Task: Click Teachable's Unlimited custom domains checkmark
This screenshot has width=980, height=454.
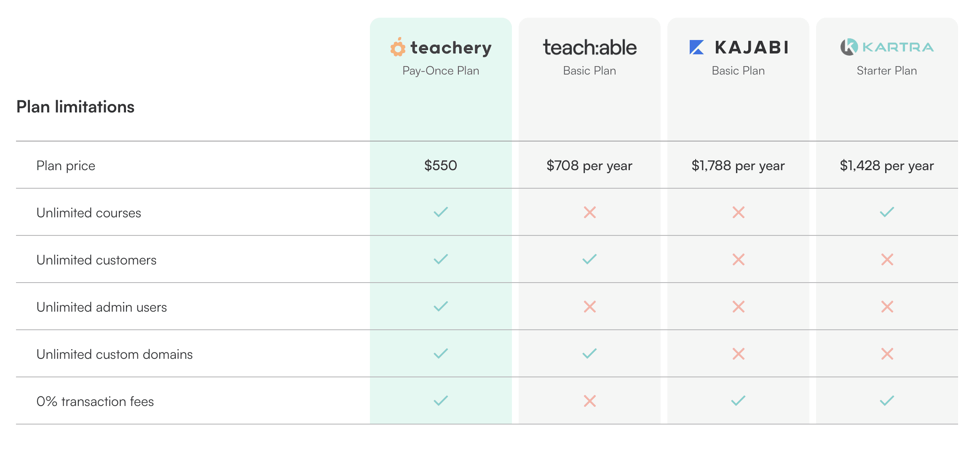Action: coord(589,353)
